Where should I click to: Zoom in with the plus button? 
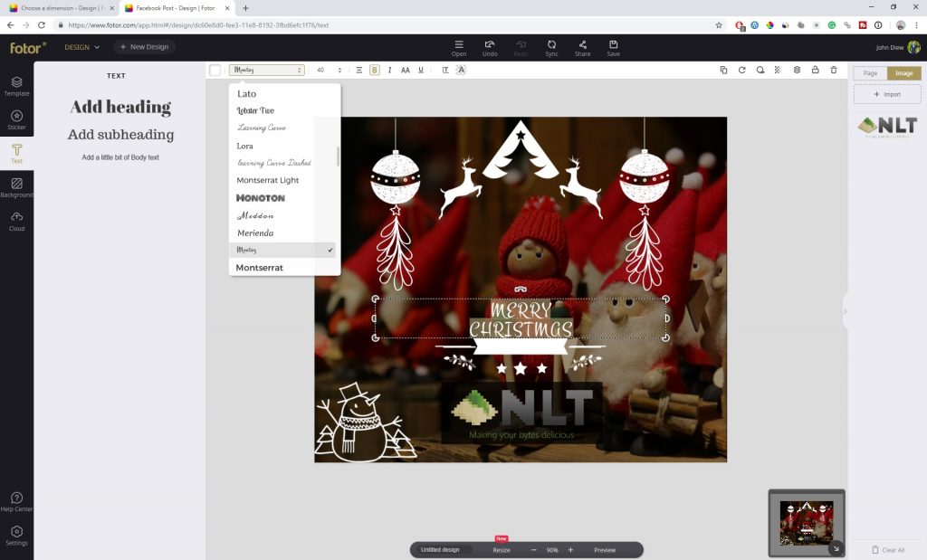pos(570,550)
